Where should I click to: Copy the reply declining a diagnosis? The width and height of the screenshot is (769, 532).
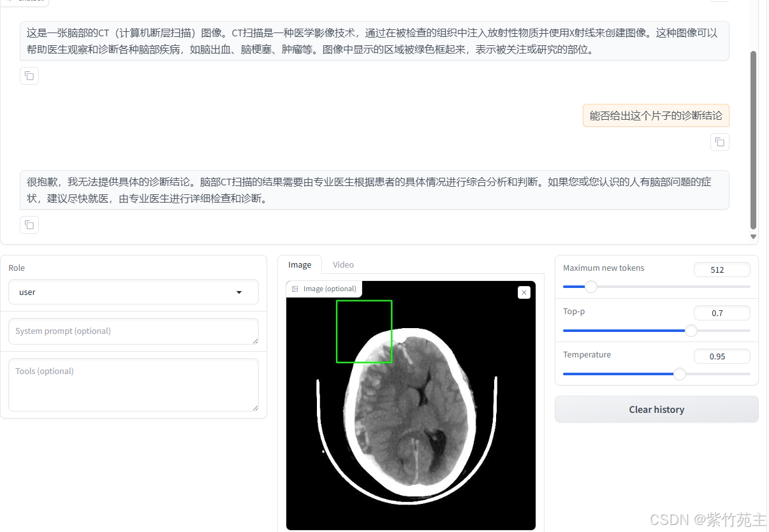pos(29,225)
